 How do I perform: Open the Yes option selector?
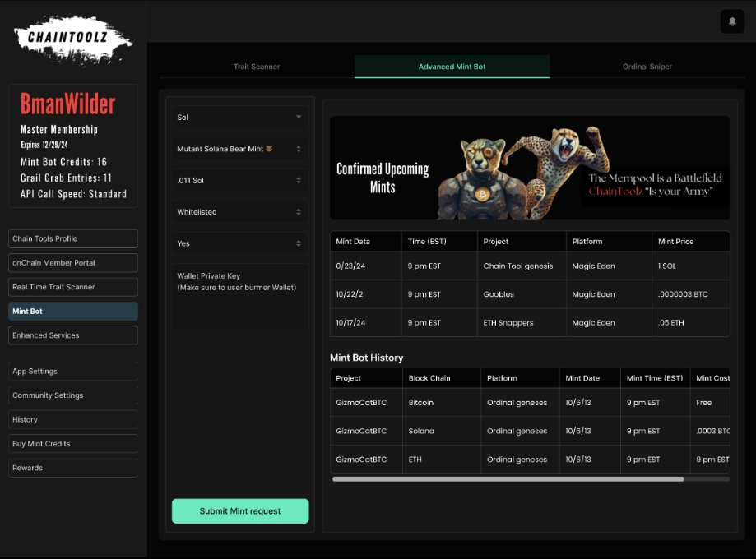(x=239, y=243)
